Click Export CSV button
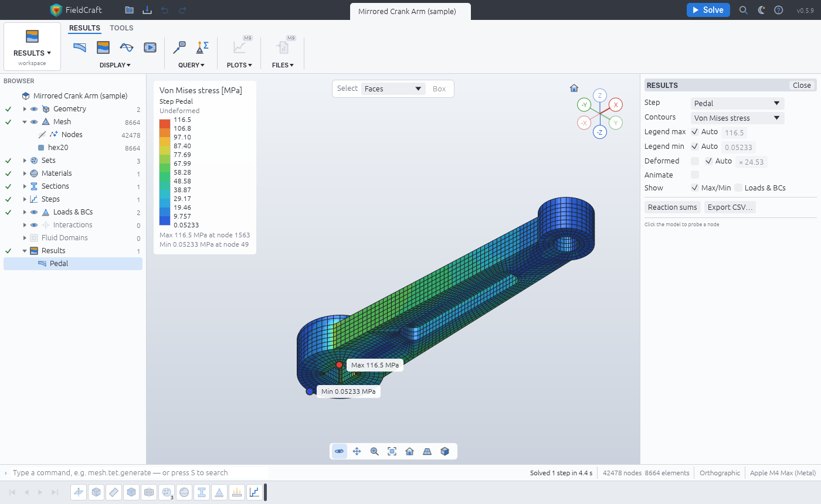This screenshot has height=504, width=821. [x=730, y=207]
